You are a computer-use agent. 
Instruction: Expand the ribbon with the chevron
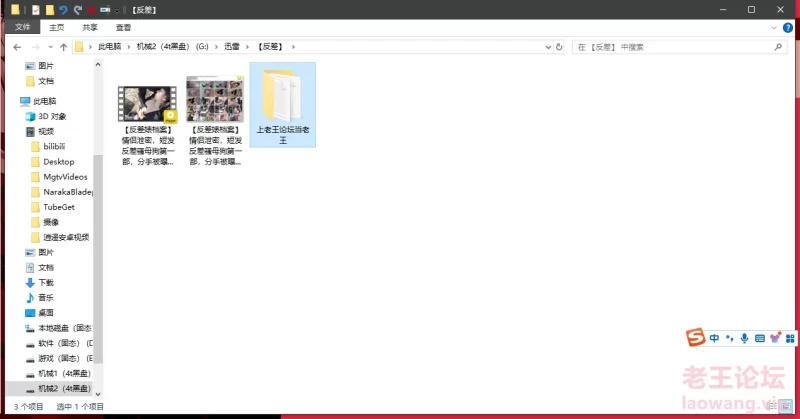(x=773, y=28)
